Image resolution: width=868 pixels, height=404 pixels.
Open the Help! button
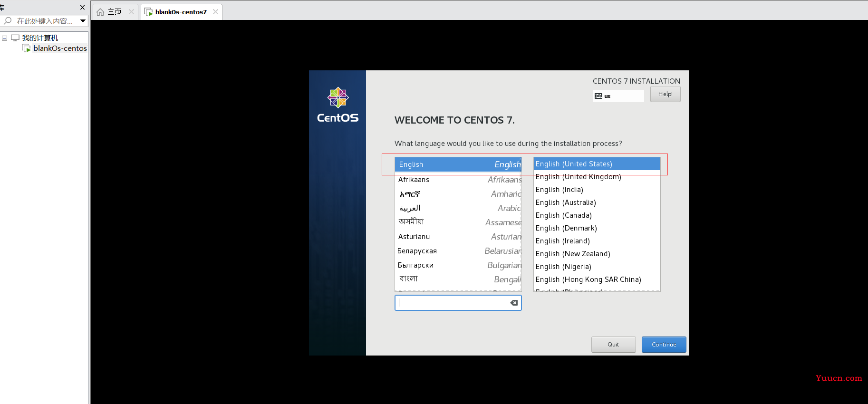pos(665,94)
